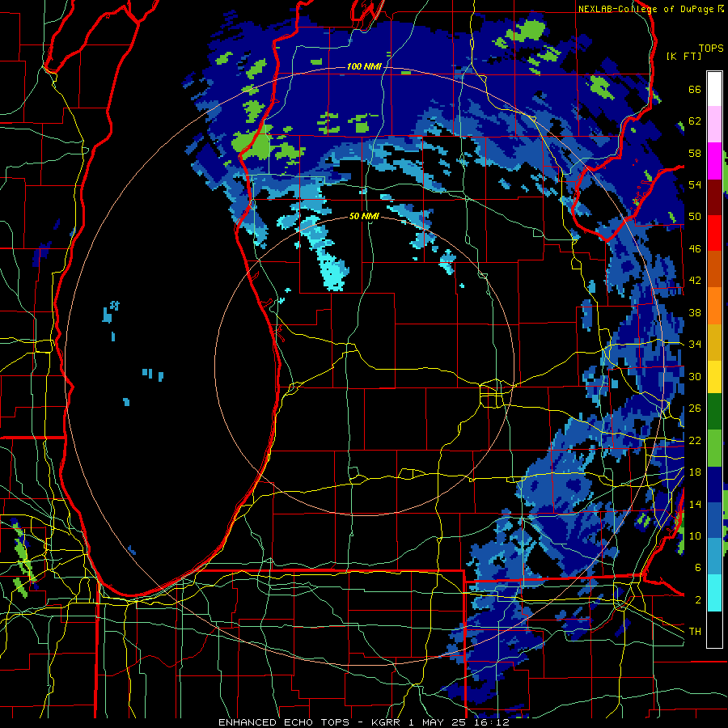Select the magenta legend swatch near 58
The image size is (728, 728).
[x=714, y=161]
